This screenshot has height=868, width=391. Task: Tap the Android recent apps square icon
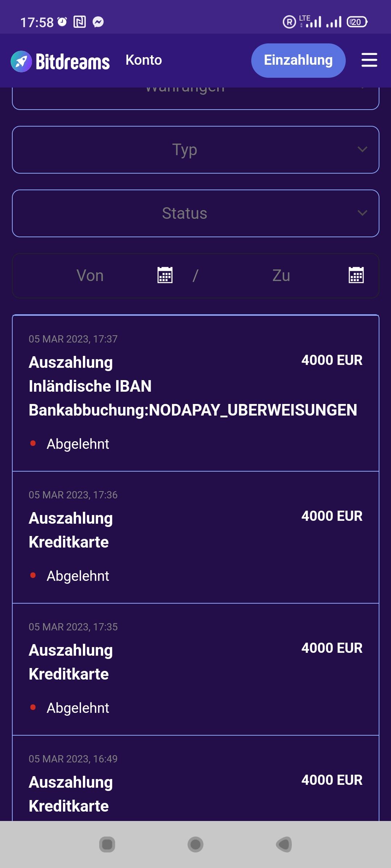107,844
